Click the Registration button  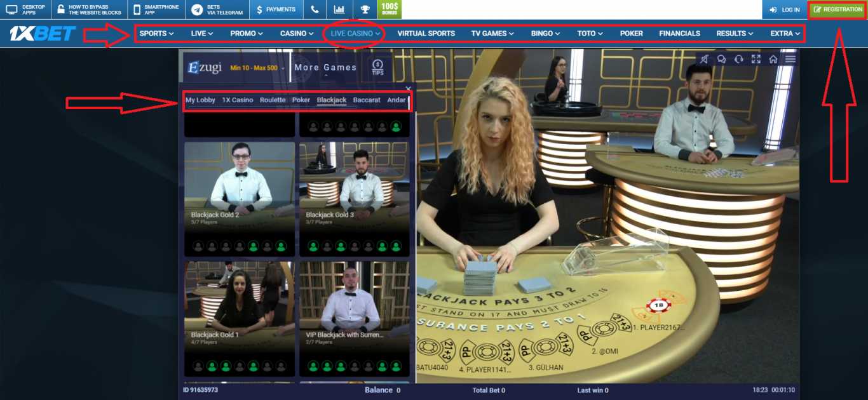(838, 10)
